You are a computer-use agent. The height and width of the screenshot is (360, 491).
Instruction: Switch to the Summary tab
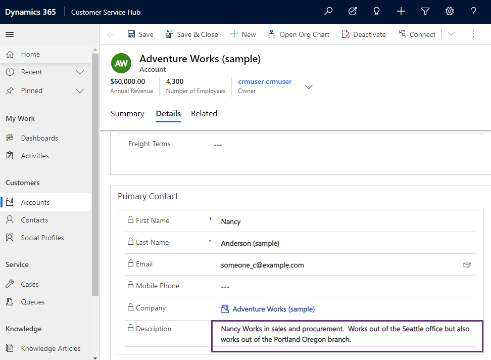point(127,114)
